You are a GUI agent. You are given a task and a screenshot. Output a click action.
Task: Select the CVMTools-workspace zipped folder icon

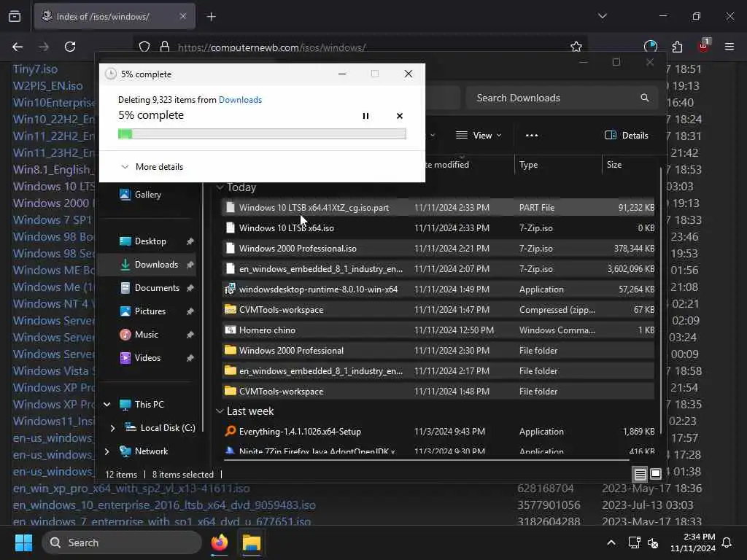[x=230, y=309]
